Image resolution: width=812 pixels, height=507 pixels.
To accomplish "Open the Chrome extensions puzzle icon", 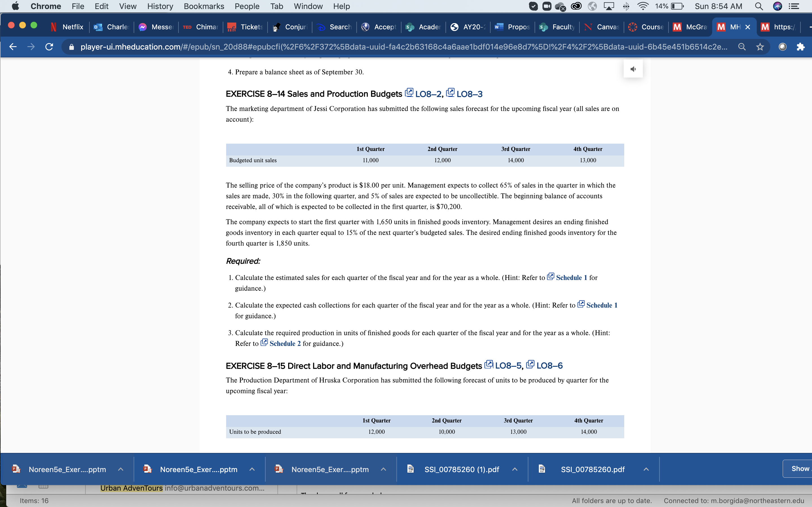I will [x=801, y=46].
